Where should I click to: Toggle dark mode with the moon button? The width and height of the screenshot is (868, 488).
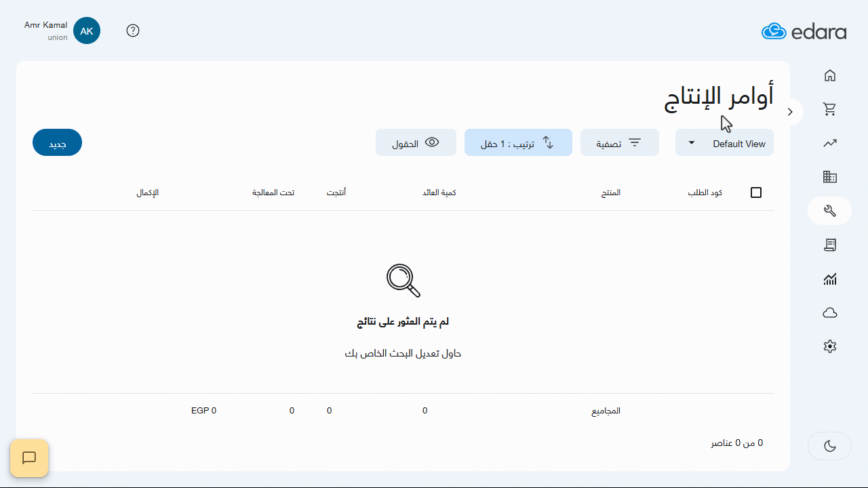[829, 446]
